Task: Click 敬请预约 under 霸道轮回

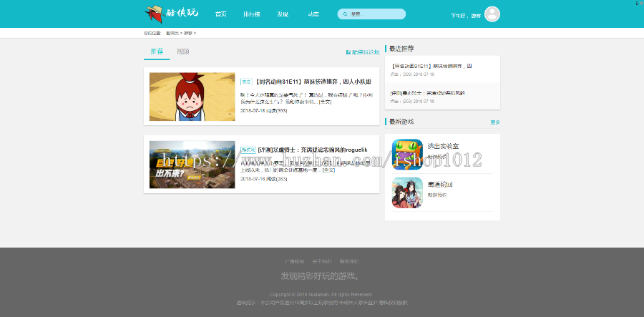Action: coord(437,195)
